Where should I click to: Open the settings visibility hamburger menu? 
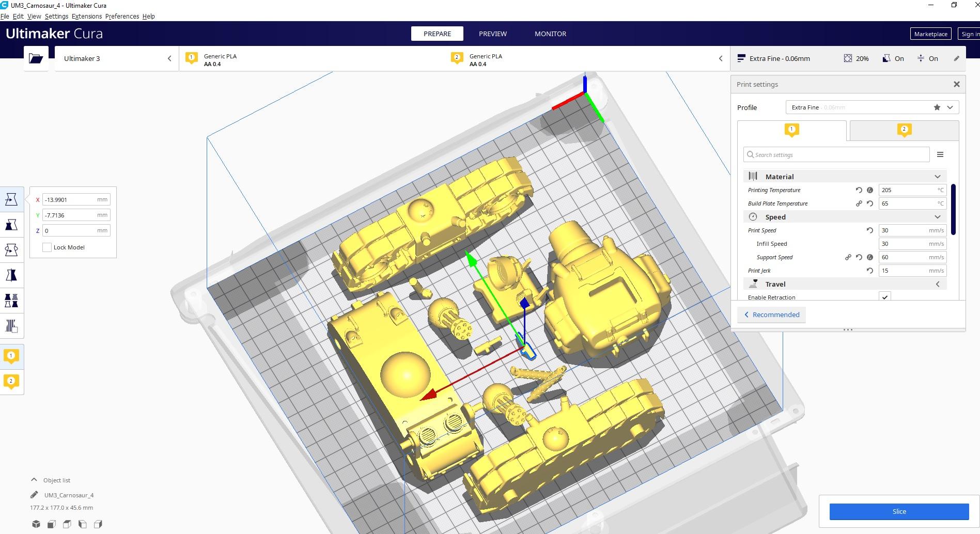pyautogui.click(x=940, y=154)
